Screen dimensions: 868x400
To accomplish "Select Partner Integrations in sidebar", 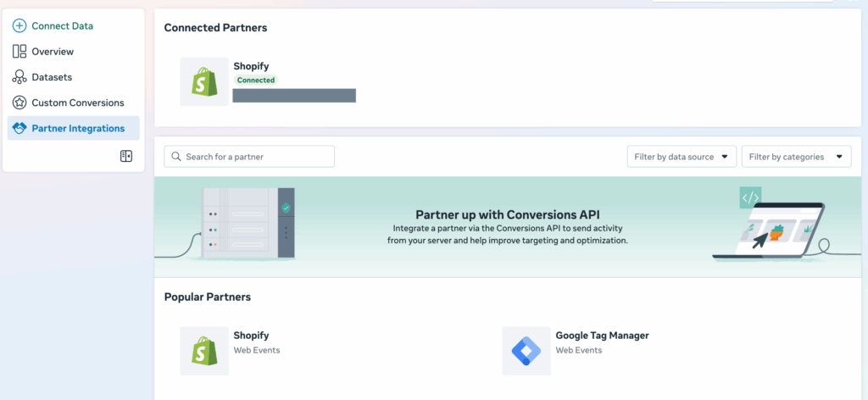I will [74, 128].
